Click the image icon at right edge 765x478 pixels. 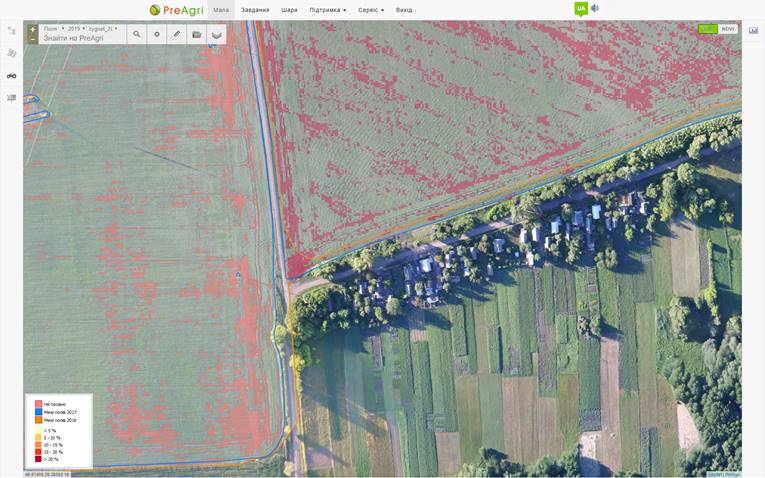click(753, 30)
